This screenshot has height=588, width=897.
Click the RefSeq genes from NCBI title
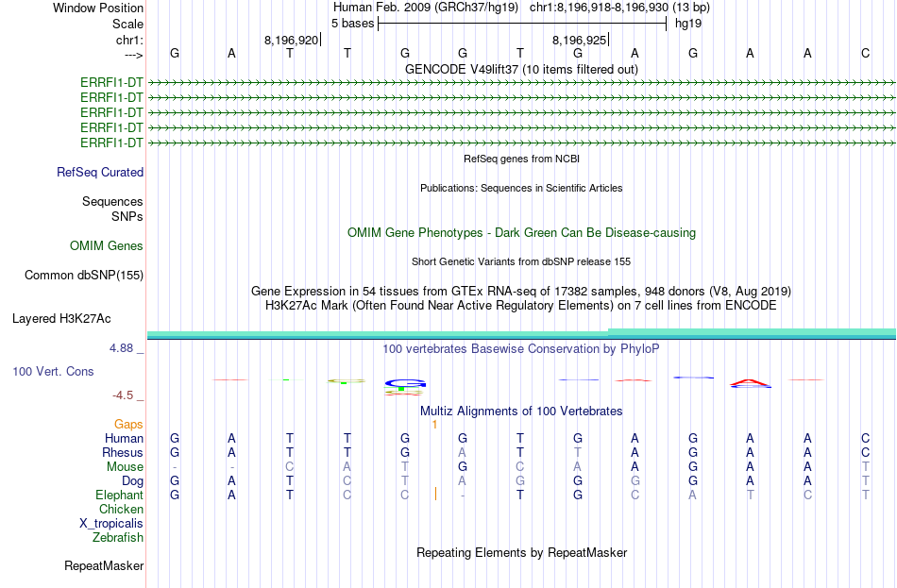coord(521,159)
